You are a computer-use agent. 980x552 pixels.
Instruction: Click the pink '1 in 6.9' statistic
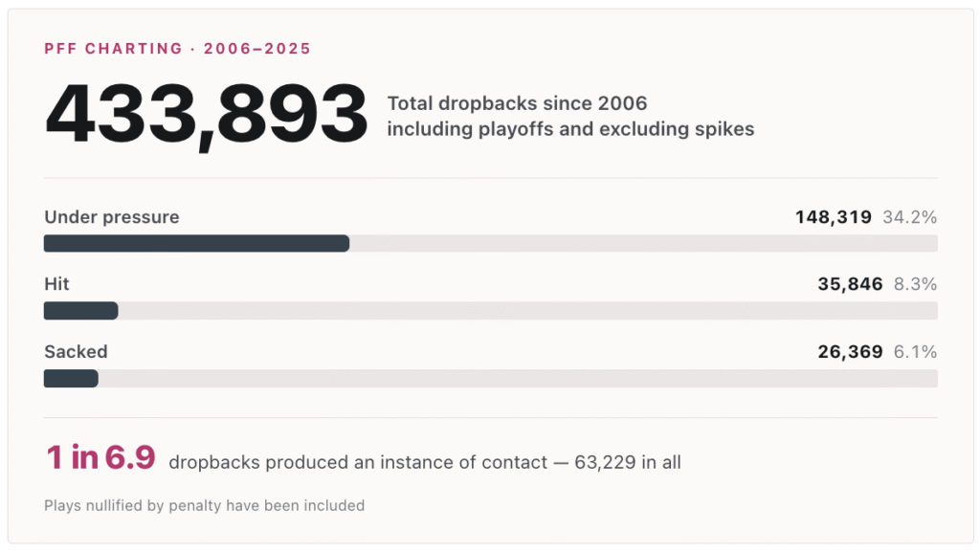100,457
